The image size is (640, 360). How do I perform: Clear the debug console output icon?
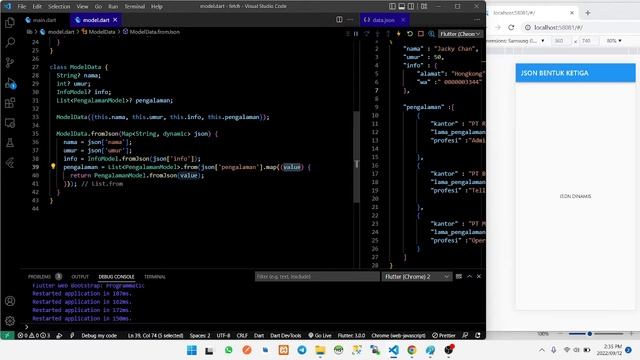[x=459, y=277]
